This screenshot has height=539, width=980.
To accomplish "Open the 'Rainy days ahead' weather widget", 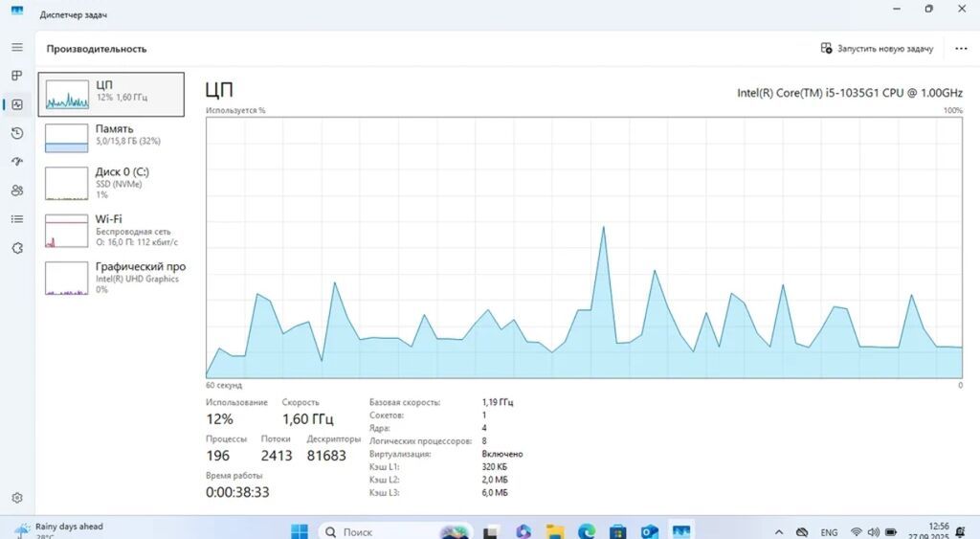I will 58,530.
